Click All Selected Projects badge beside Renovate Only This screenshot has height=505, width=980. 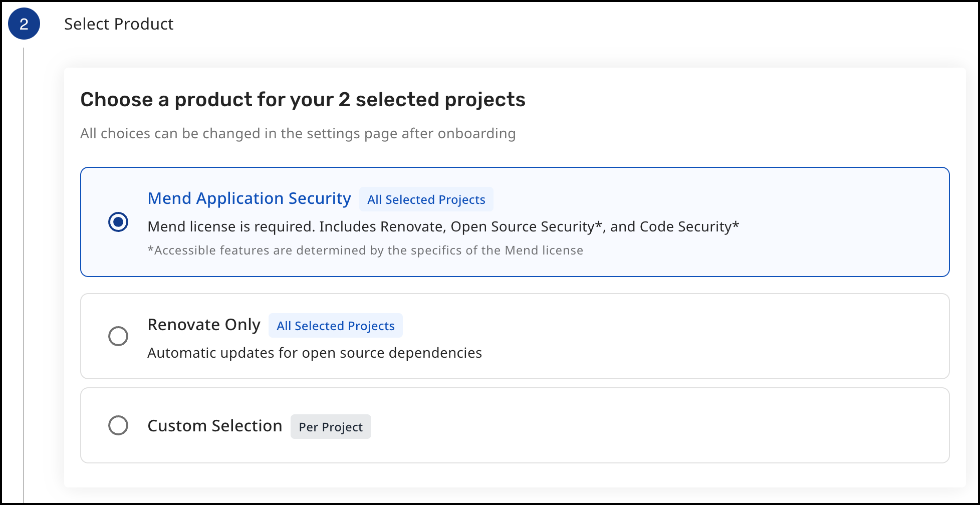[x=336, y=326]
